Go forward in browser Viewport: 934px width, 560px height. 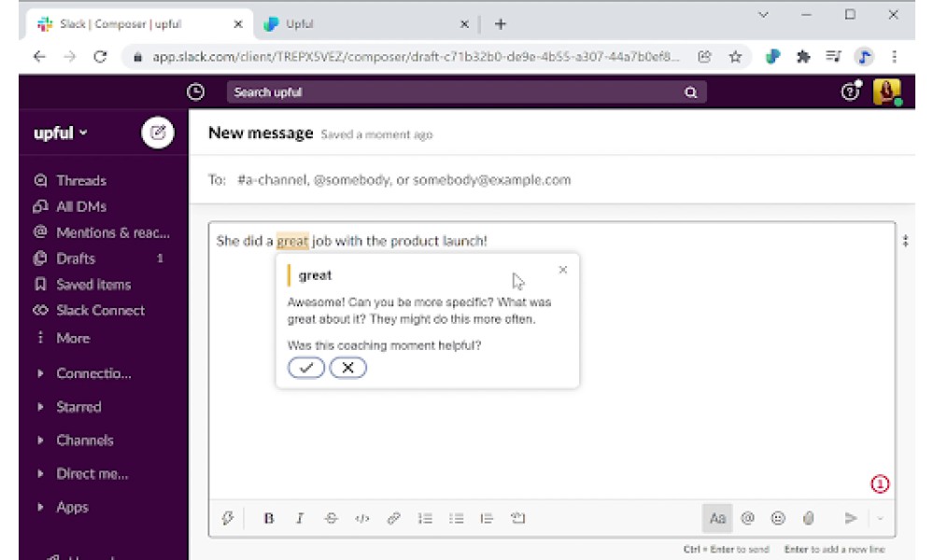pyautogui.click(x=70, y=57)
